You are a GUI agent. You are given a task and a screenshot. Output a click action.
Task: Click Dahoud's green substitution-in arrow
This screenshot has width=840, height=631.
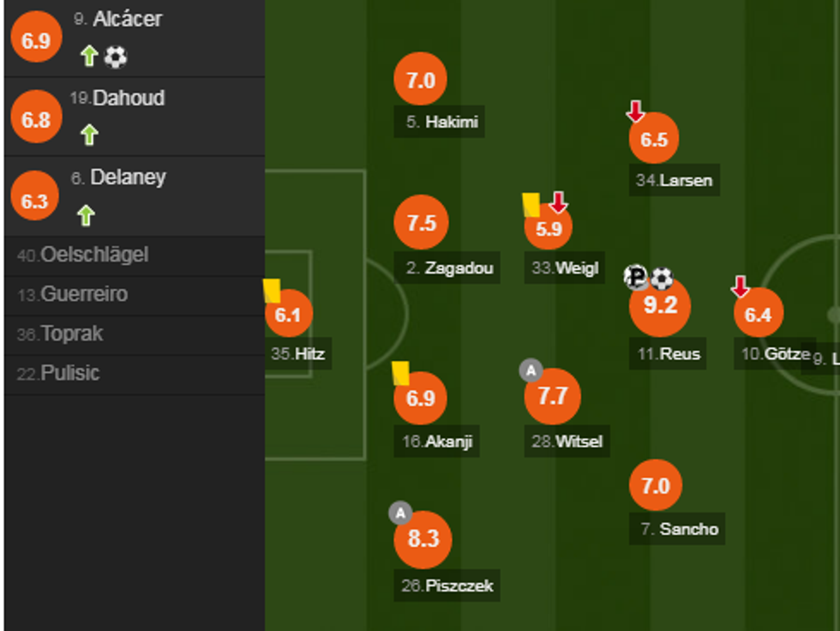[89, 135]
